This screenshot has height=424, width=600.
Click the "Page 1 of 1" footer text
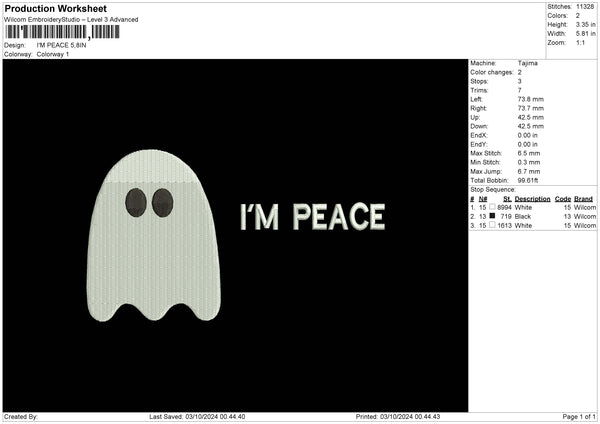(x=579, y=417)
